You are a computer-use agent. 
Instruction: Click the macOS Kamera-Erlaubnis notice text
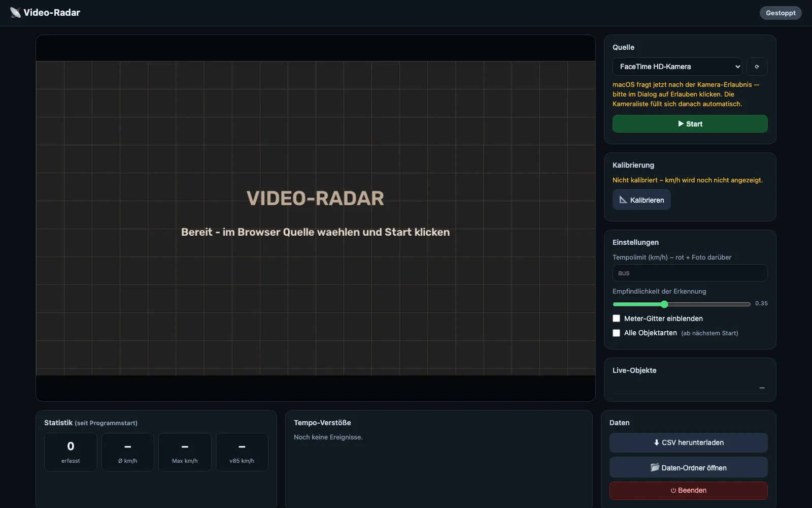tap(686, 94)
